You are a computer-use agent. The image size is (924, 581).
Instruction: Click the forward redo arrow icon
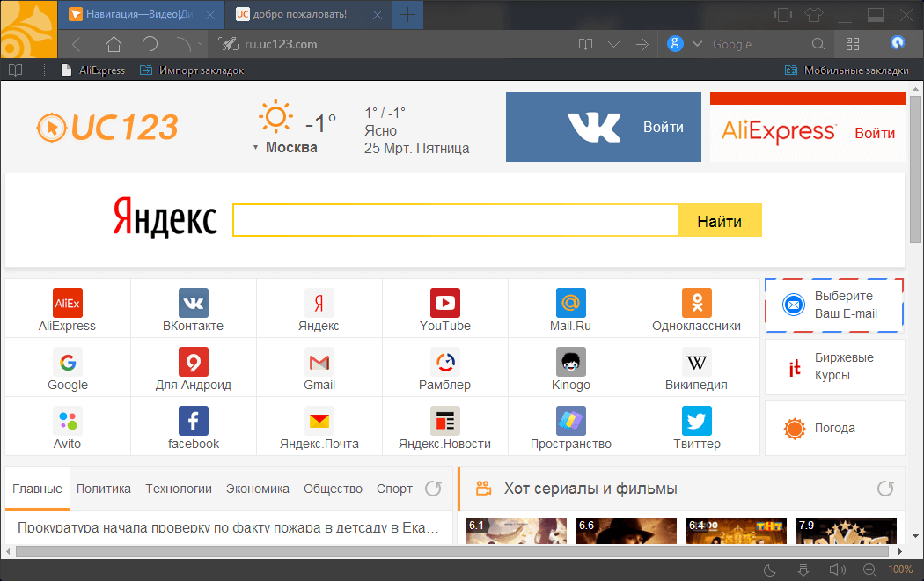(184, 44)
